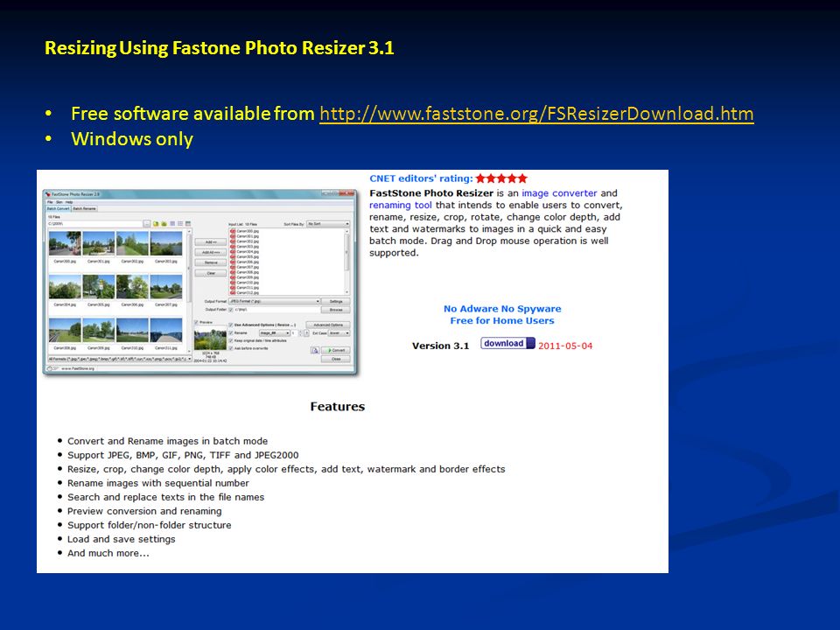Click the input list vertical scrollbar
Image resolution: width=840 pixels, height=630 pixels.
coord(347,262)
